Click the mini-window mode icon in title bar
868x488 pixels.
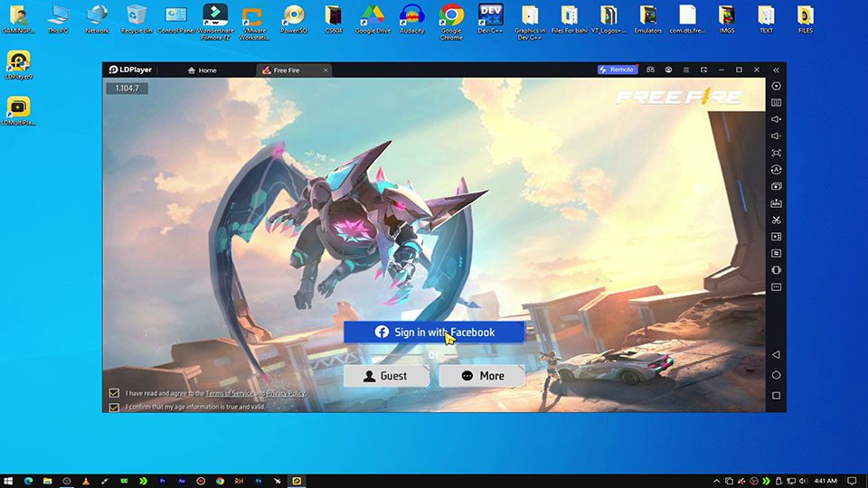(703, 70)
